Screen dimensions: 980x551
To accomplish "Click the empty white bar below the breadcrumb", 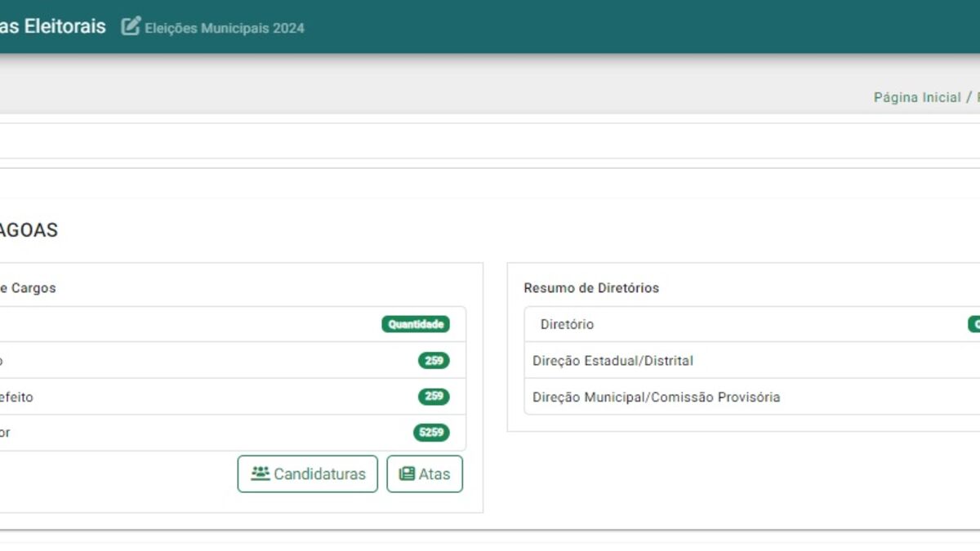I will [x=490, y=141].
